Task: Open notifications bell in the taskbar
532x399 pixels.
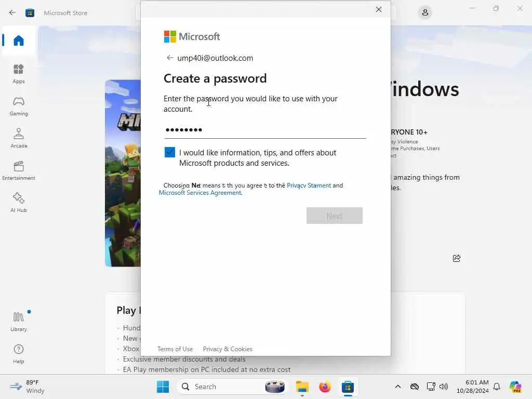Action: click(497, 387)
